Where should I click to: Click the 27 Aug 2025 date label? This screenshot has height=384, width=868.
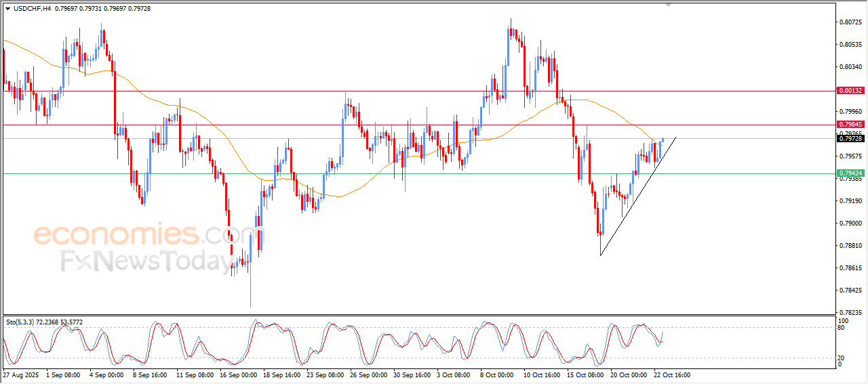pos(21,375)
